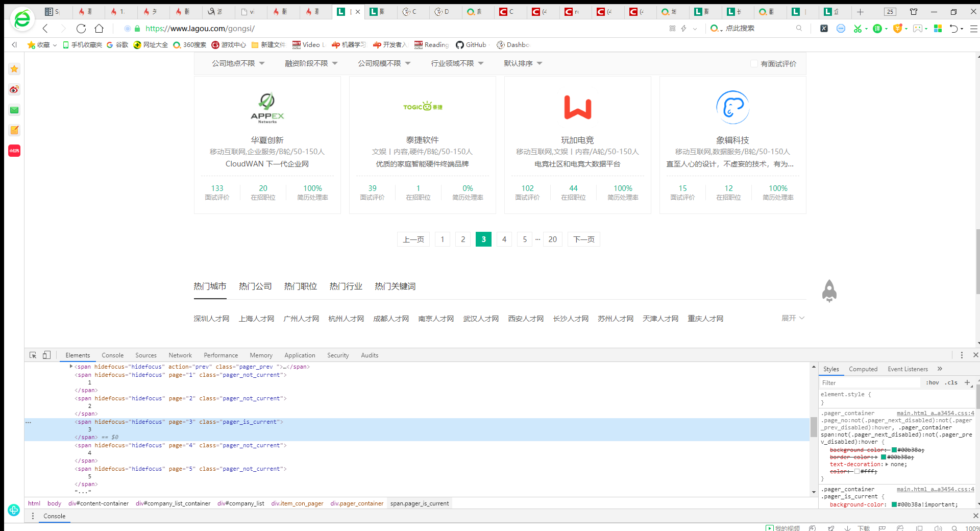The height and width of the screenshot is (531, 980).
Task: Toggle the .cls class editor
Action: coord(951,382)
